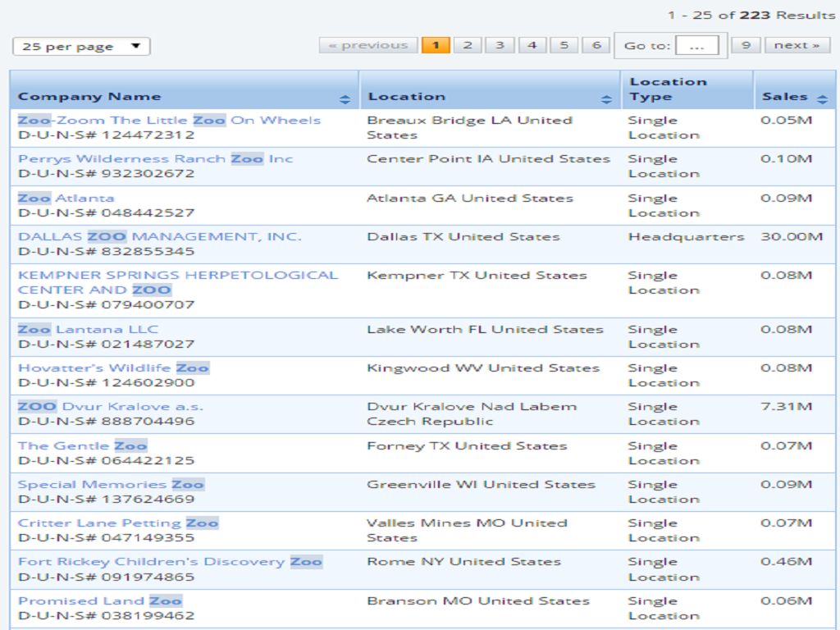Open Zoo Atlanta company link

tap(66, 198)
